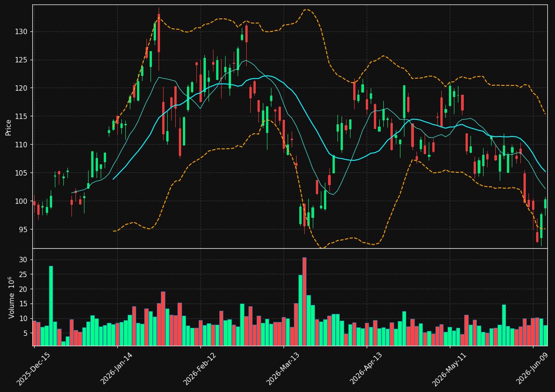Image resolution: width=555 pixels, height=392 pixels.
Task: Click the 2026-May-11 date label
Action: (449, 369)
